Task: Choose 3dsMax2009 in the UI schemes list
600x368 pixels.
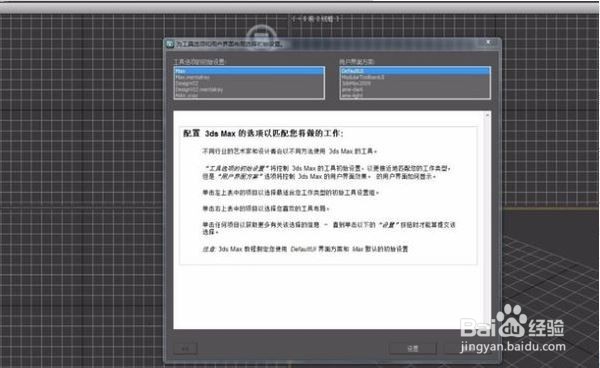Action: [415, 83]
